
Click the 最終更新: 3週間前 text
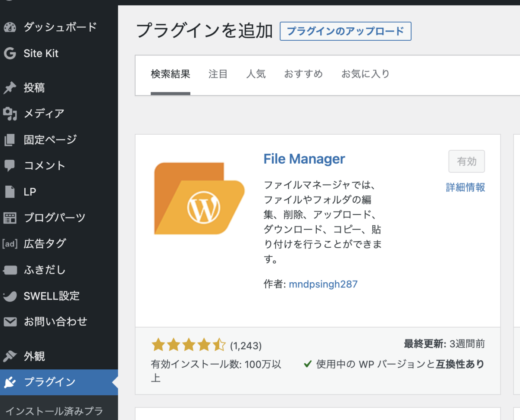[x=444, y=344]
